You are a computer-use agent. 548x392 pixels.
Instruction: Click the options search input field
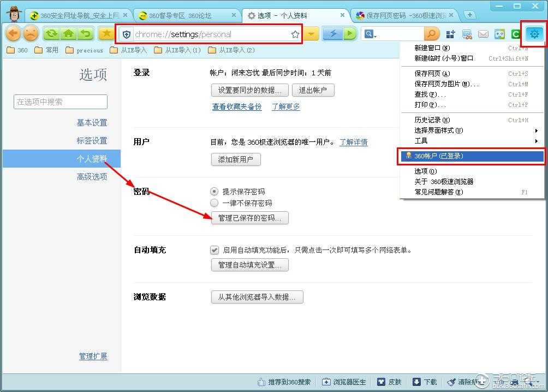(x=61, y=102)
